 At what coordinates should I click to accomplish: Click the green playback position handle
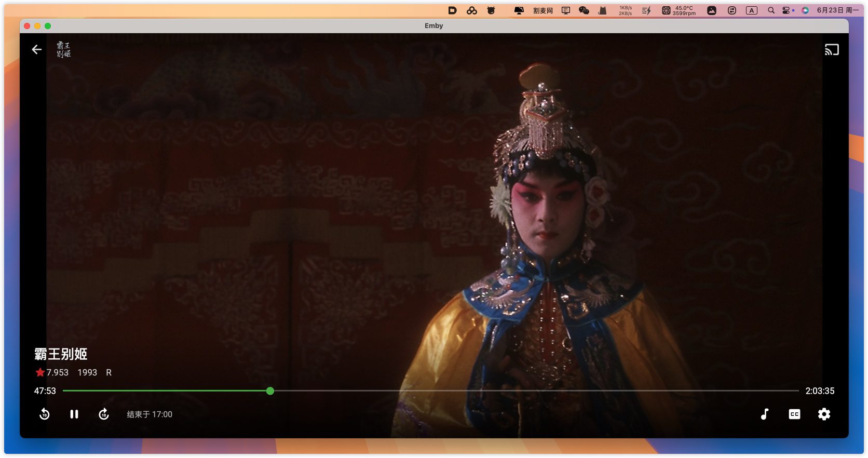tap(270, 390)
